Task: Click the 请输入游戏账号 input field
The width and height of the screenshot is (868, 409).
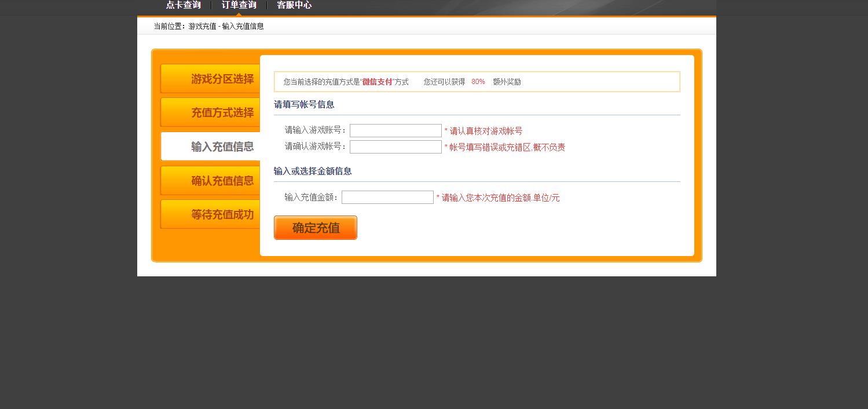Action: (x=395, y=131)
